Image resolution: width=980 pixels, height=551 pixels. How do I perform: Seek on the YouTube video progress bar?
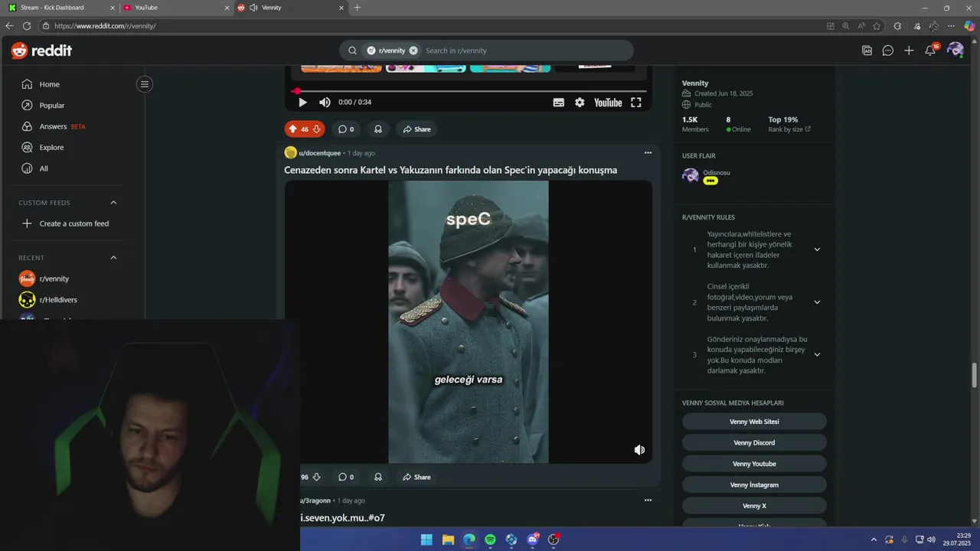[x=469, y=91]
